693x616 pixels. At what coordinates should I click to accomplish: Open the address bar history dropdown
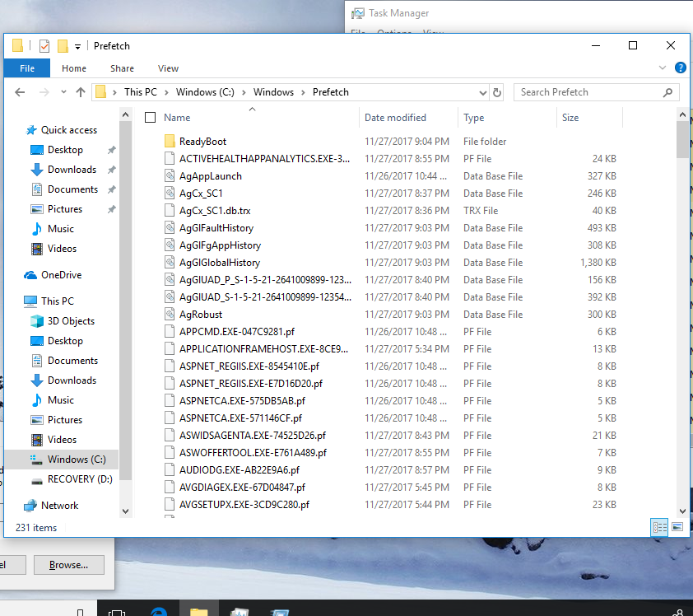click(482, 92)
